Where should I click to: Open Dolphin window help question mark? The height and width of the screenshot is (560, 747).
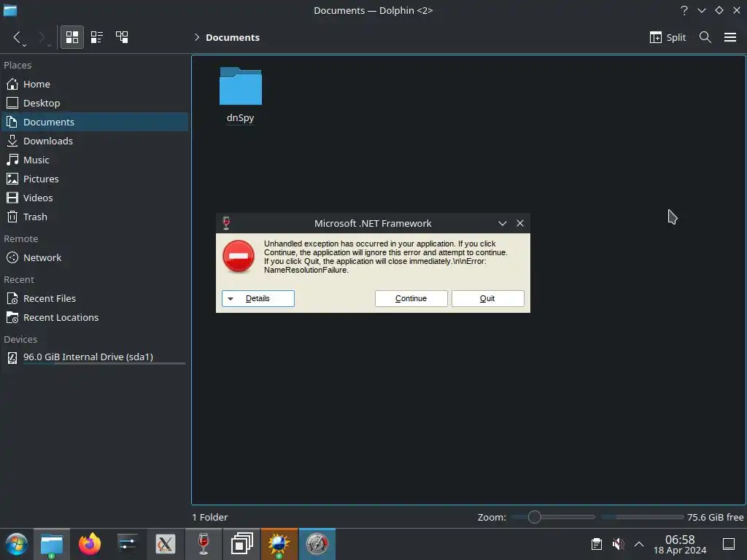click(x=684, y=10)
